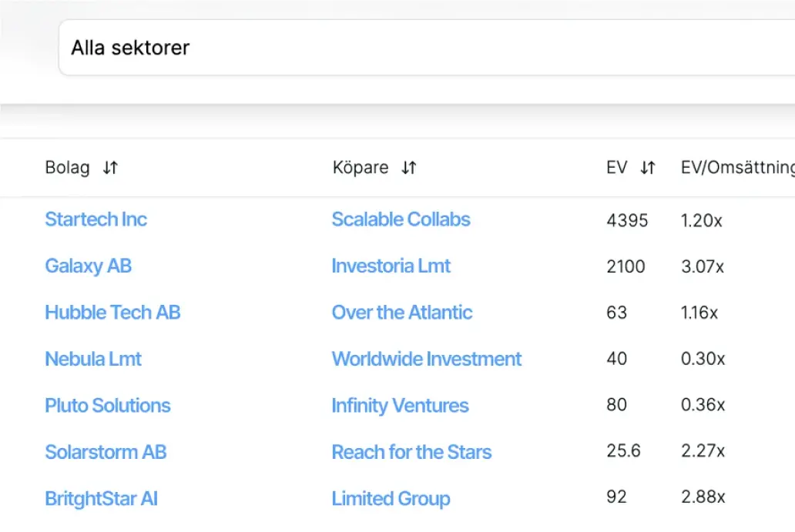Open Galaxy AB company page
Image resolution: width=795 pixels, height=532 pixels.
coord(88,266)
